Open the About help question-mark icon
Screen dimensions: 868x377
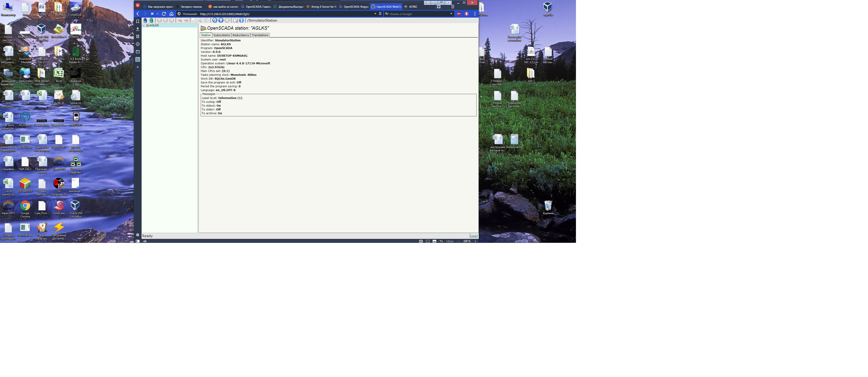pos(241,20)
